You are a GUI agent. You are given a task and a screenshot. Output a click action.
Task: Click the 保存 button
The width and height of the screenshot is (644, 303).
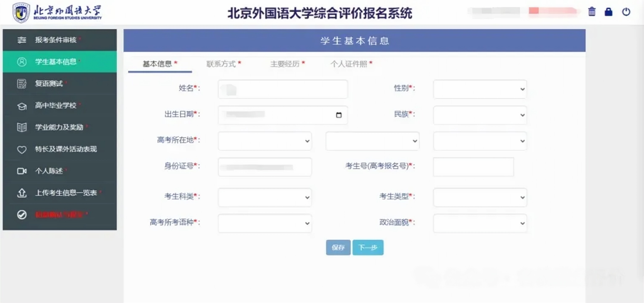pos(338,248)
